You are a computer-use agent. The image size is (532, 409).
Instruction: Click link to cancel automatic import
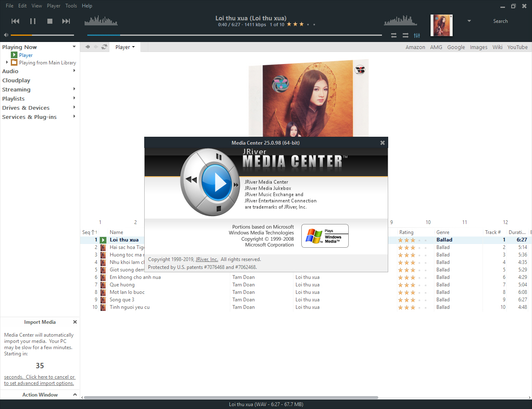(39, 380)
